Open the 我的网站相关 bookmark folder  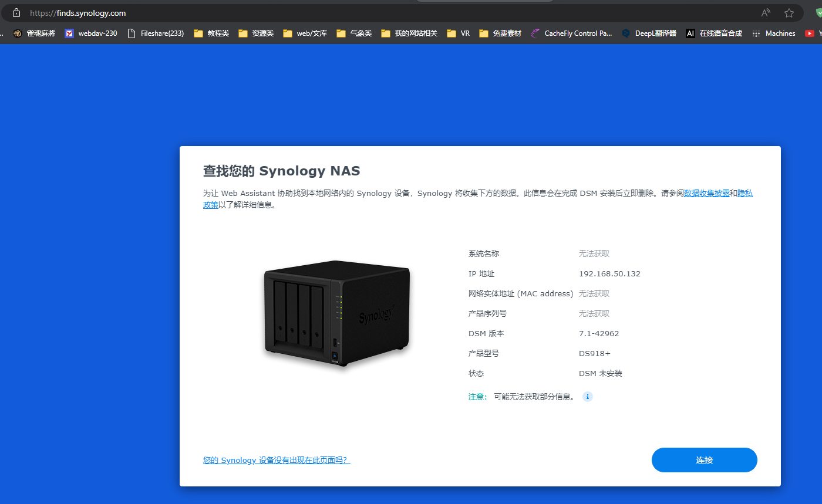(x=409, y=33)
